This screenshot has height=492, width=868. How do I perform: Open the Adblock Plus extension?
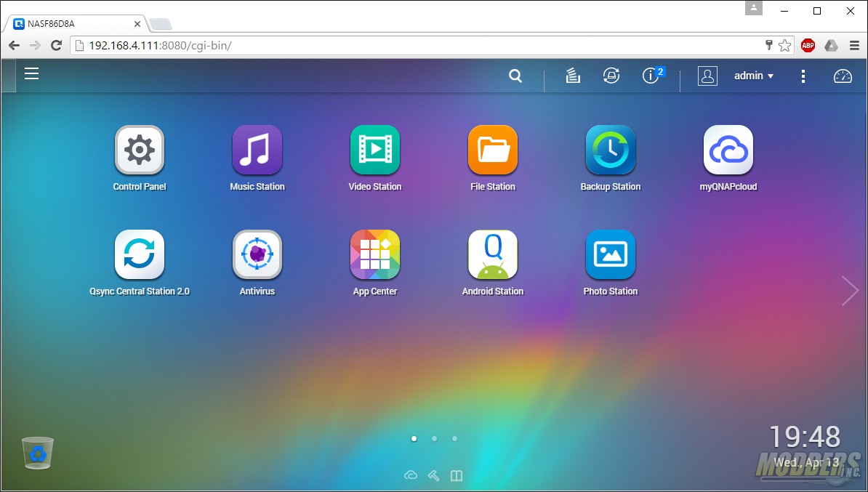[x=808, y=45]
